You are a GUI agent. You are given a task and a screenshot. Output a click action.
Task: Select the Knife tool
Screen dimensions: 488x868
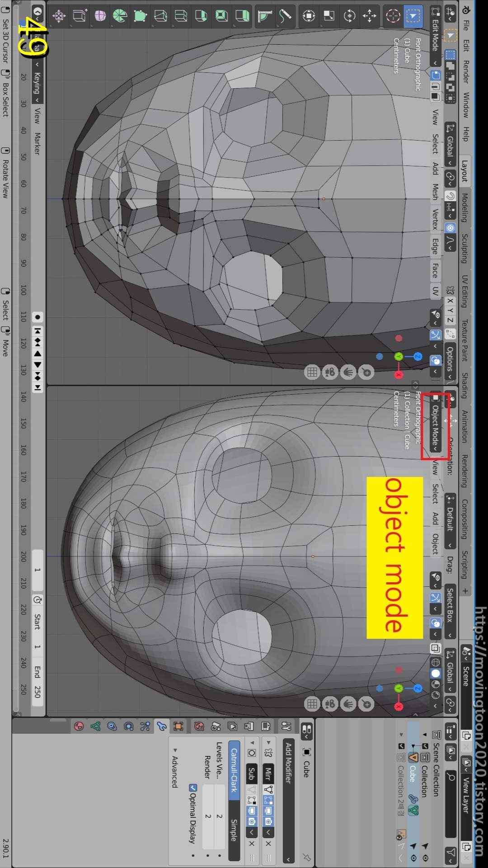[161, 16]
